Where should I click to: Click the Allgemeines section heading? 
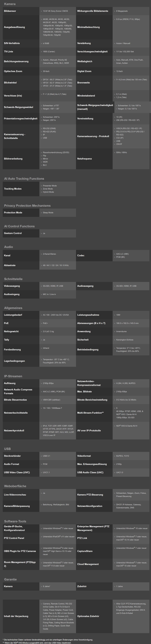13,308
